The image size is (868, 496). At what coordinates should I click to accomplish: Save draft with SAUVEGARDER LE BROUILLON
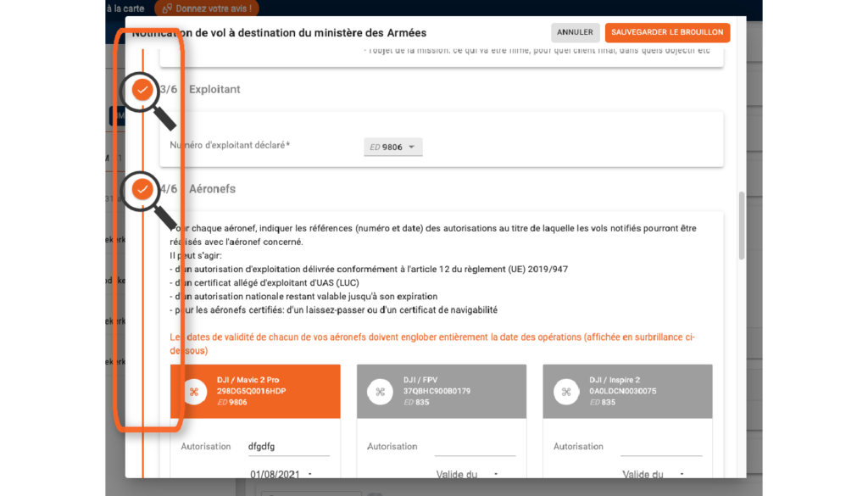point(667,32)
